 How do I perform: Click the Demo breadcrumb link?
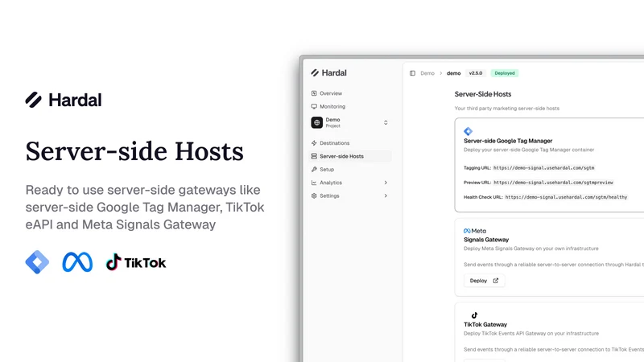(x=427, y=73)
